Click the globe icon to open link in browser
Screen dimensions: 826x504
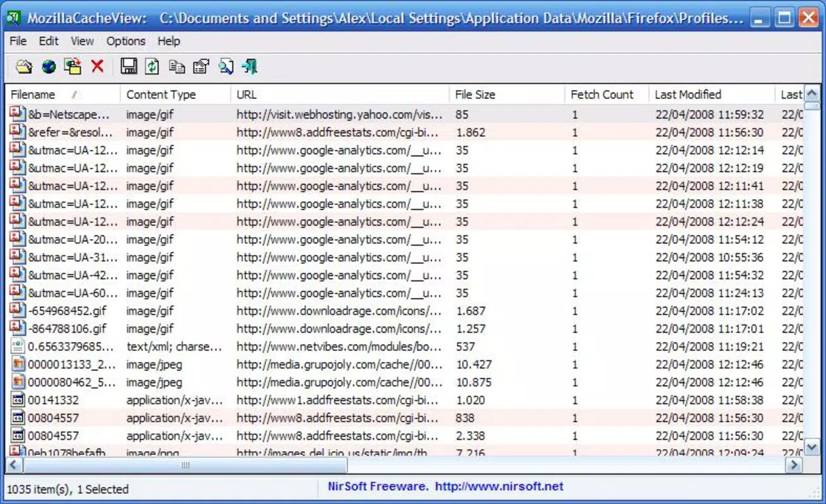coord(49,66)
